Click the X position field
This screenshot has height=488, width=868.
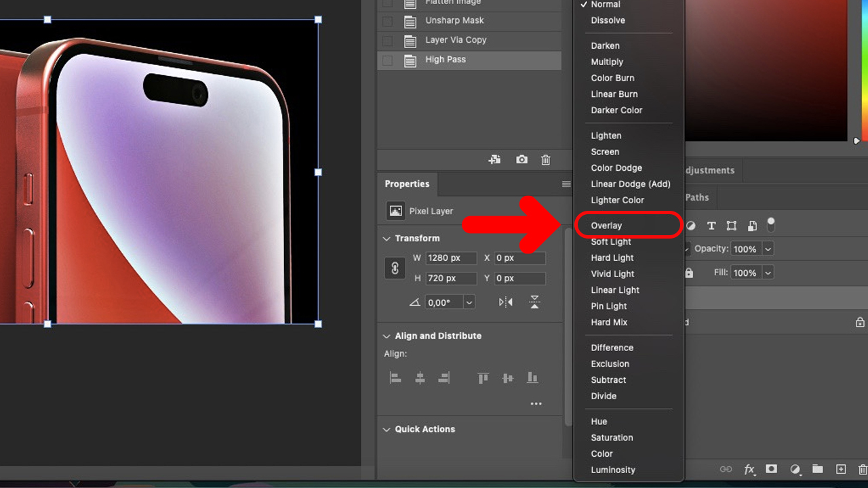click(x=519, y=258)
